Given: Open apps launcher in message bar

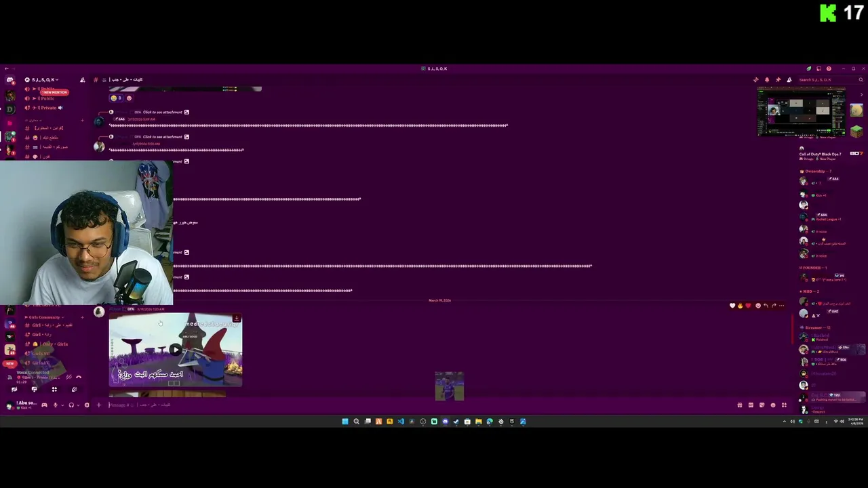Looking at the screenshot, I should [x=784, y=405].
